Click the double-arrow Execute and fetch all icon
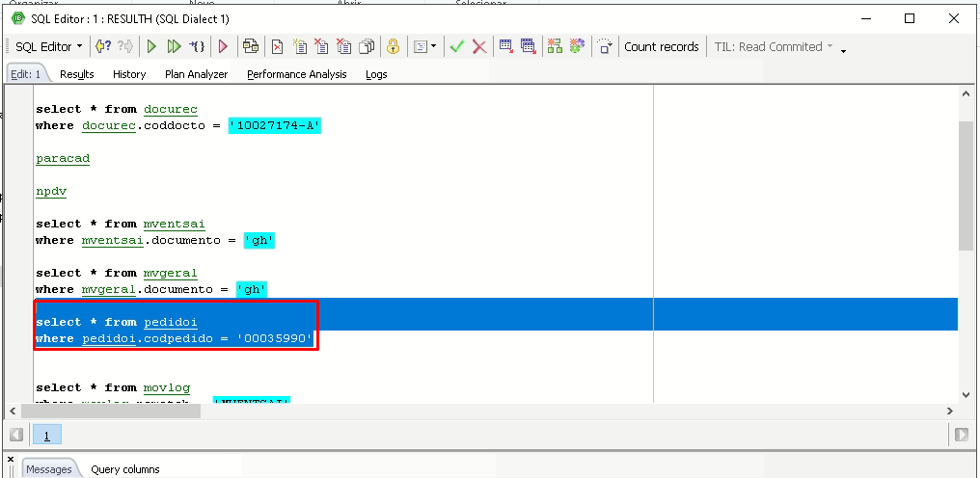980x478 pixels. [x=175, y=46]
